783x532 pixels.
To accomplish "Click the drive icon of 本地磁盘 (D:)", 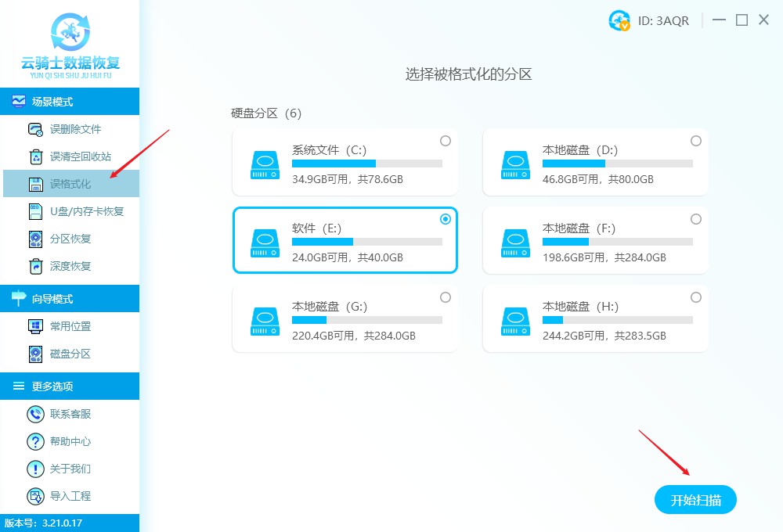I will (x=515, y=165).
